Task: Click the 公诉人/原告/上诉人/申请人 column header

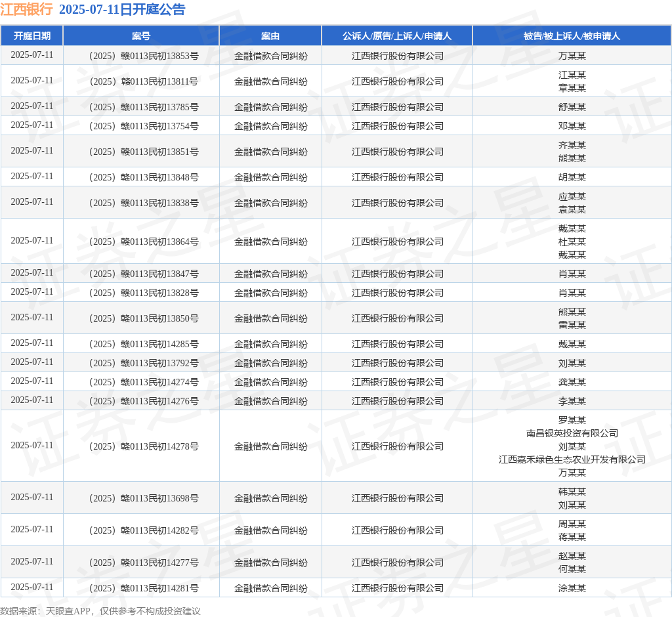Action: point(397,36)
